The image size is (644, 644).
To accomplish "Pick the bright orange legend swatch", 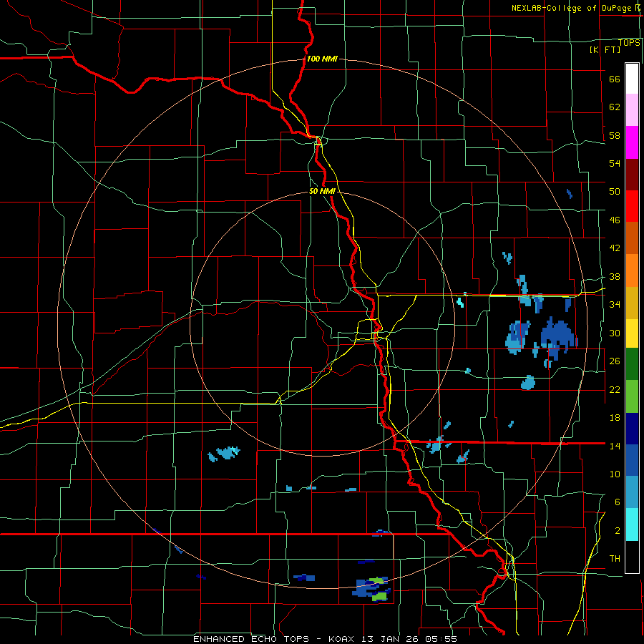I will pos(632,270).
